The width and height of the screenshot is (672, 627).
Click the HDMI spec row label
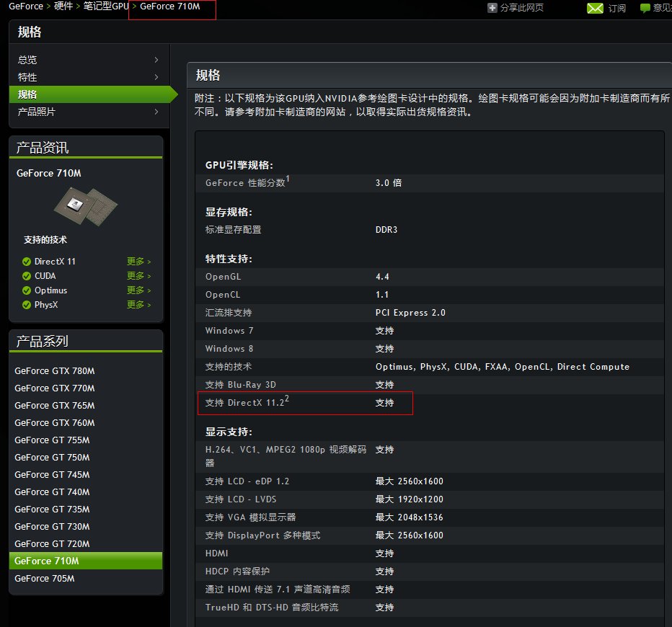click(216, 553)
